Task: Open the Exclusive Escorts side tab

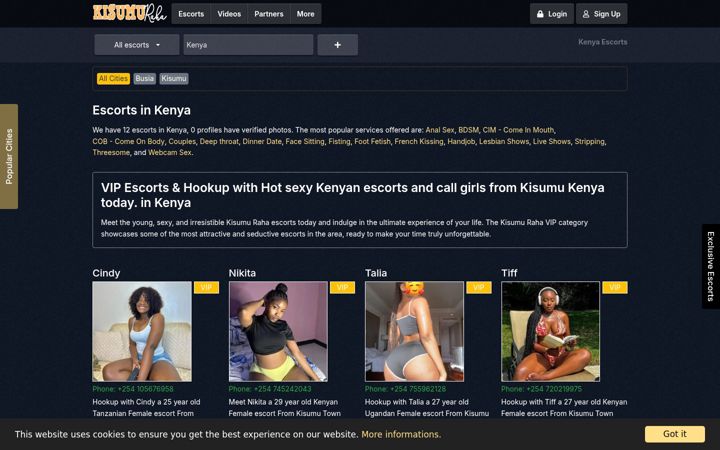Action: [711, 266]
